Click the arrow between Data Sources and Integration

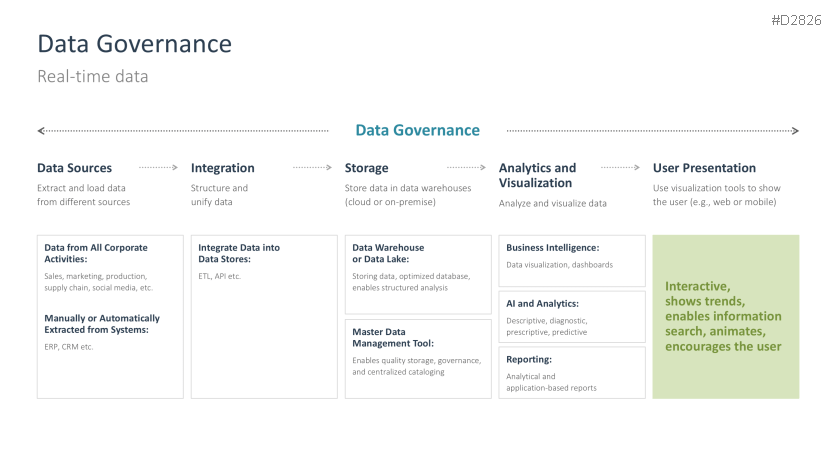(x=158, y=167)
